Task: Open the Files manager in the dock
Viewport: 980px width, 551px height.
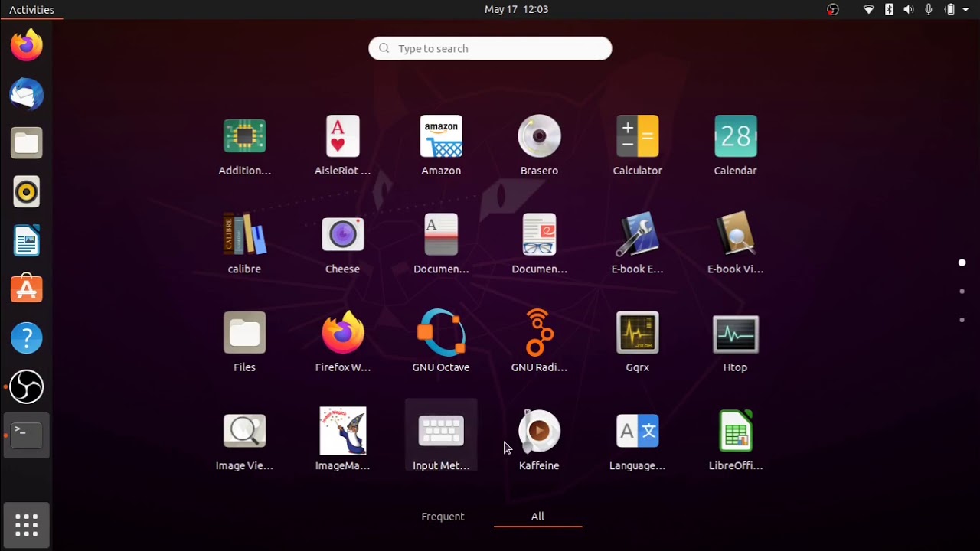Action: coord(27,143)
